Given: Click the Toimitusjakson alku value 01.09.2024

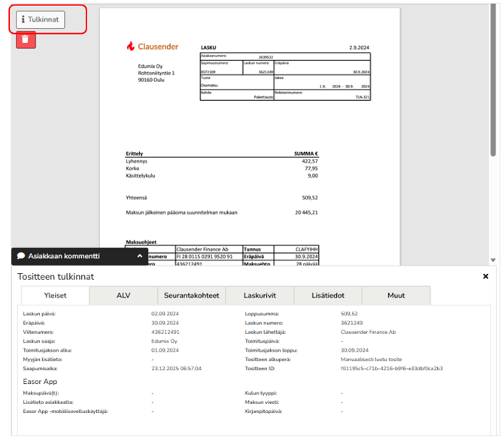Looking at the screenshot, I should point(165,350).
